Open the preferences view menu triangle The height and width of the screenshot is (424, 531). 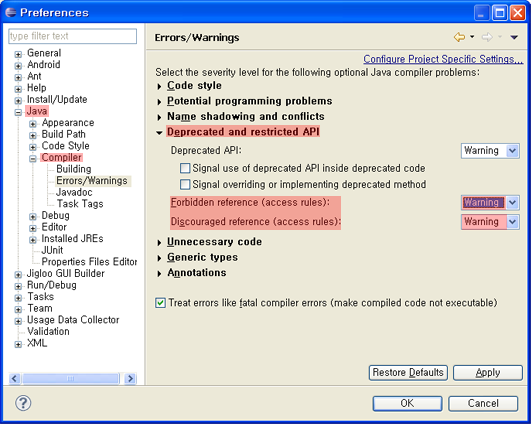[514, 37]
